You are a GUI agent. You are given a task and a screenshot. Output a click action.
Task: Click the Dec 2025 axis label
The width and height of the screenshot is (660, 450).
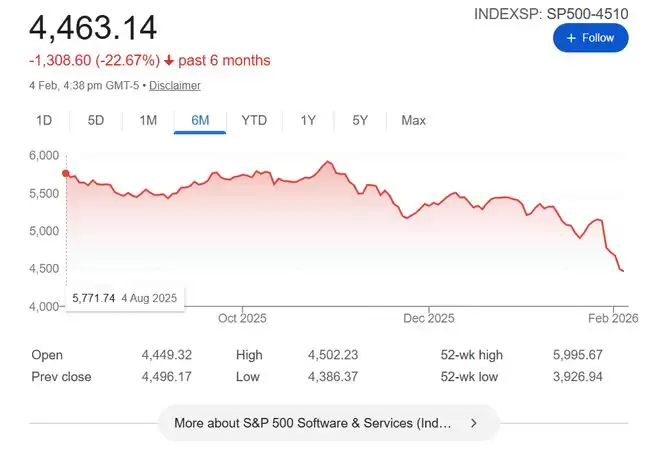(428, 319)
